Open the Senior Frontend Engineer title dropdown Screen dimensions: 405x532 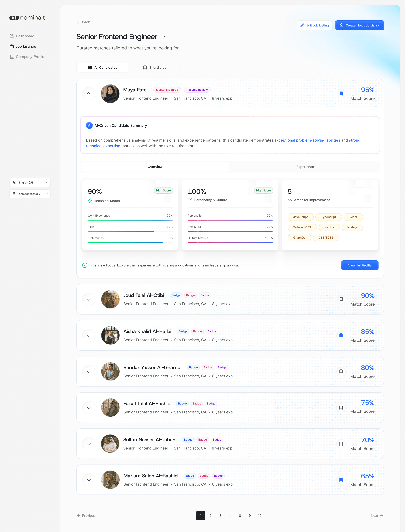[x=164, y=37]
